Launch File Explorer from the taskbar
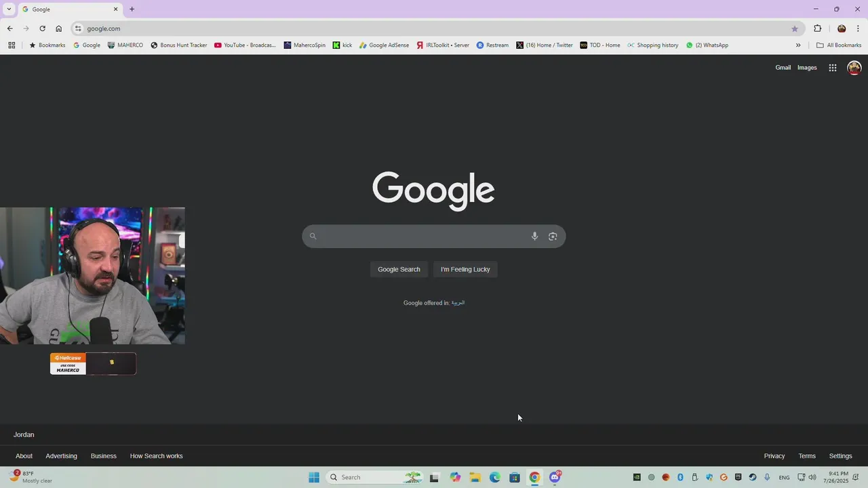 (x=475, y=477)
